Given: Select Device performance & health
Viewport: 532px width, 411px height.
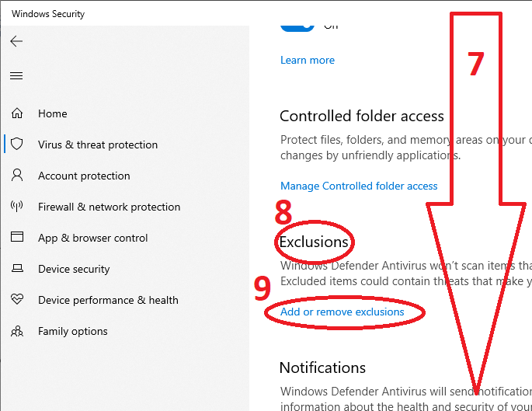Looking at the screenshot, I should [108, 300].
